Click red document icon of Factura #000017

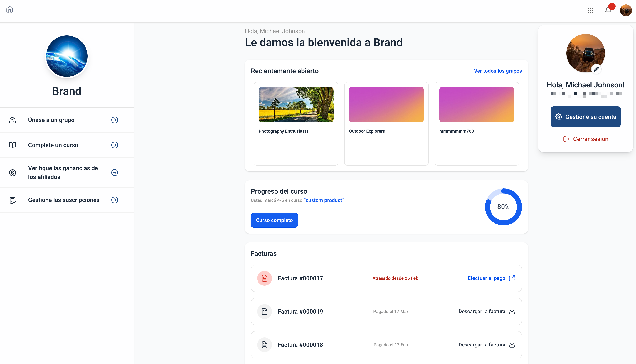(x=264, y=278)
